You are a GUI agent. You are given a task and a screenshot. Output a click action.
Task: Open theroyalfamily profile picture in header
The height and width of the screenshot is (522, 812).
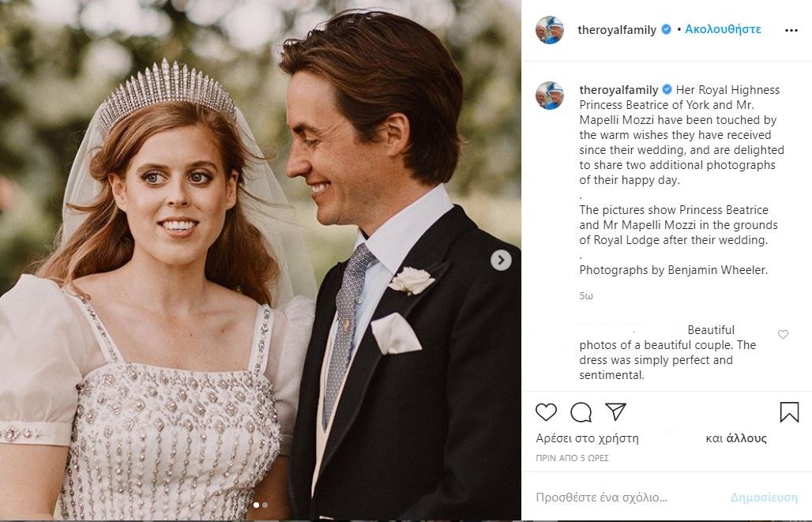tap(550, 30)
